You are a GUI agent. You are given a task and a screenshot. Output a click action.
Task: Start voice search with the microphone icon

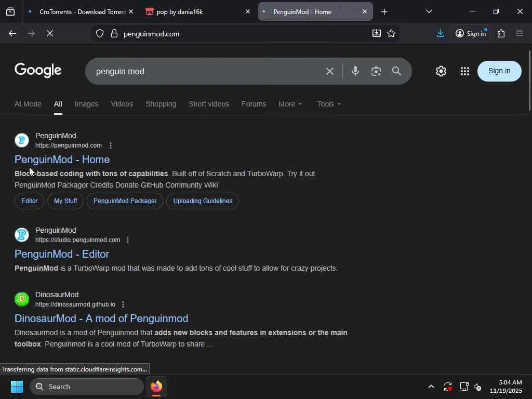[x=355, y=71]
